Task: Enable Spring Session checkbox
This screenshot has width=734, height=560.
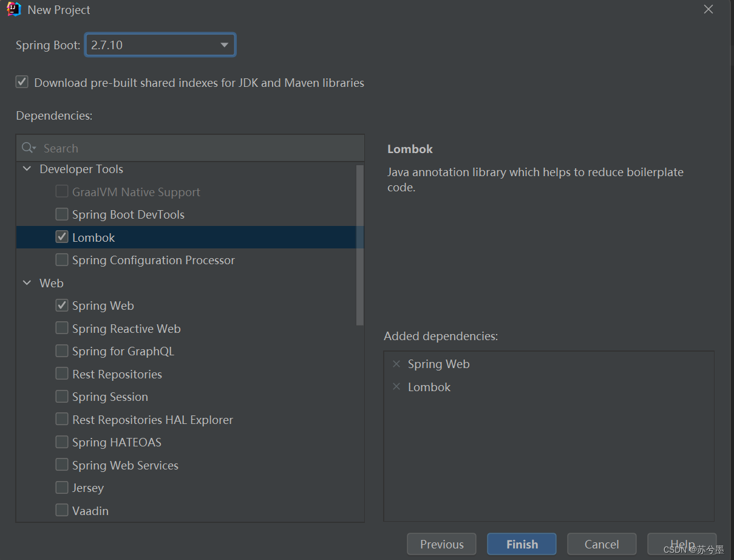Action: point(62,397)
